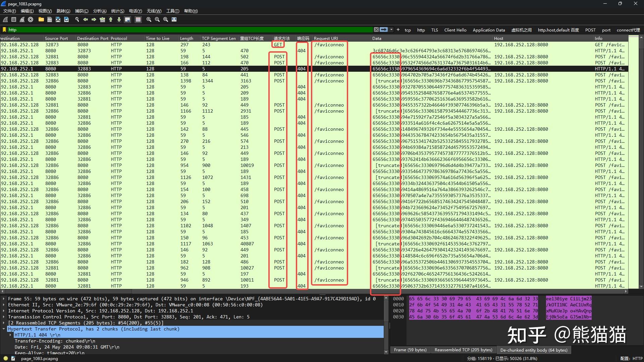Image resolution: width=644 pixels, height=362 pixels.
Task: Toggle packet list coloring rules button
Action: (x=138, y=19)
